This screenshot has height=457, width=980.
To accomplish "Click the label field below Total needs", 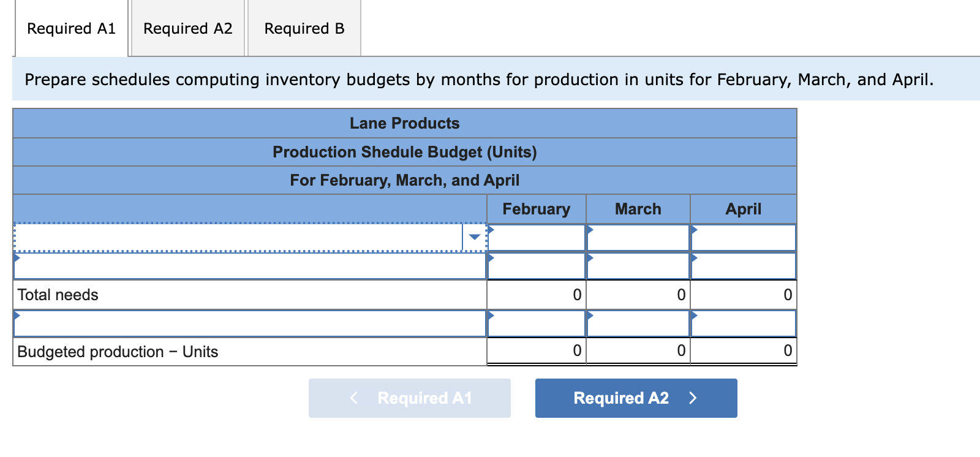I will click(x=250, y=323).
